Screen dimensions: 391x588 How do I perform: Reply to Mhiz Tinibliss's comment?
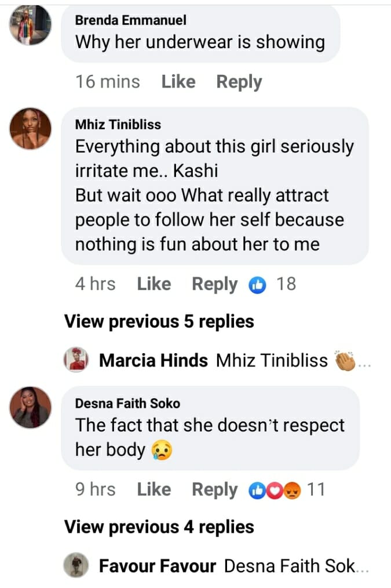pyautogui.click(x=214, y=284)
